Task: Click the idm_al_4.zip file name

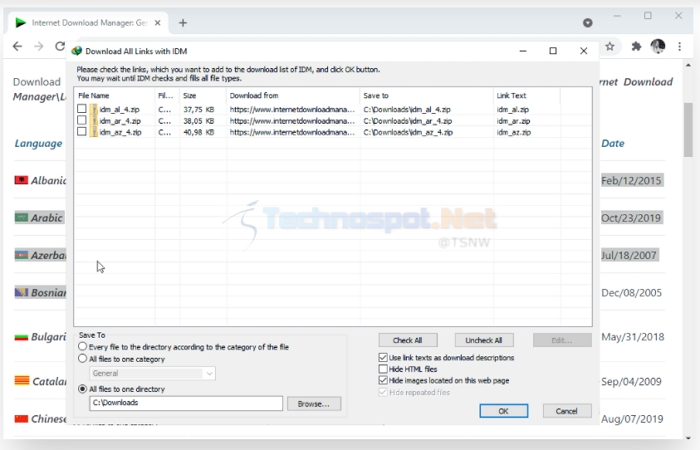Action: (120, 109)
